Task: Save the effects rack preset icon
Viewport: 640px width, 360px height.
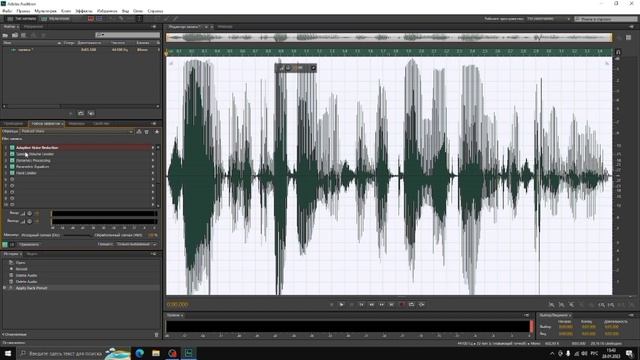Action: point(139,131)
